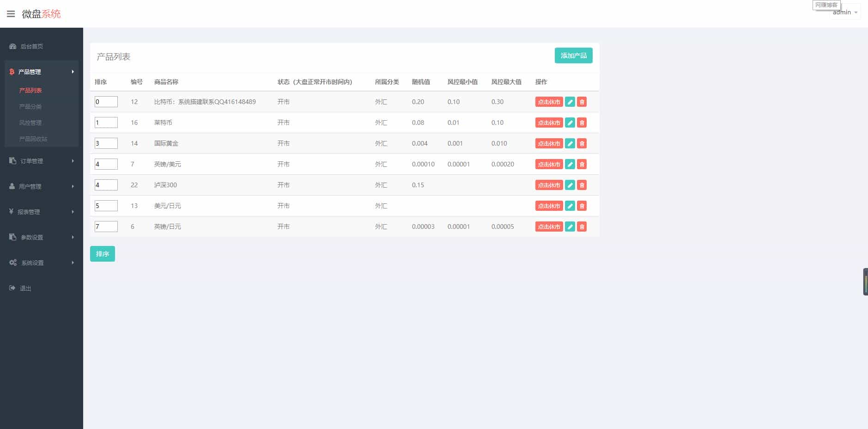Click the 后台首页 dashboard icon

point(12,46)
